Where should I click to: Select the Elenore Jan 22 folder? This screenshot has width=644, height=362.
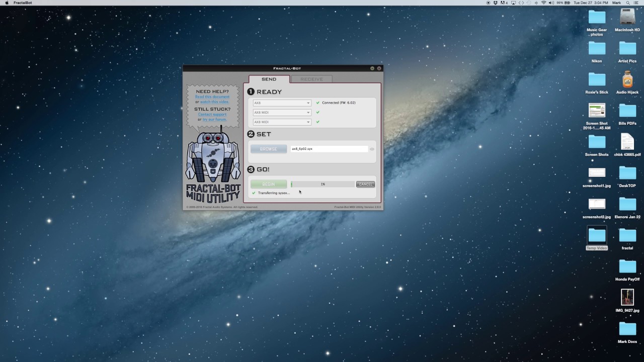click(627, 204)
